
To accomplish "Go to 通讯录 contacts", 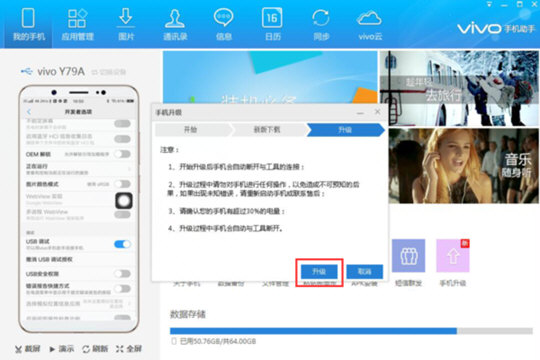I will click(175, 24).
